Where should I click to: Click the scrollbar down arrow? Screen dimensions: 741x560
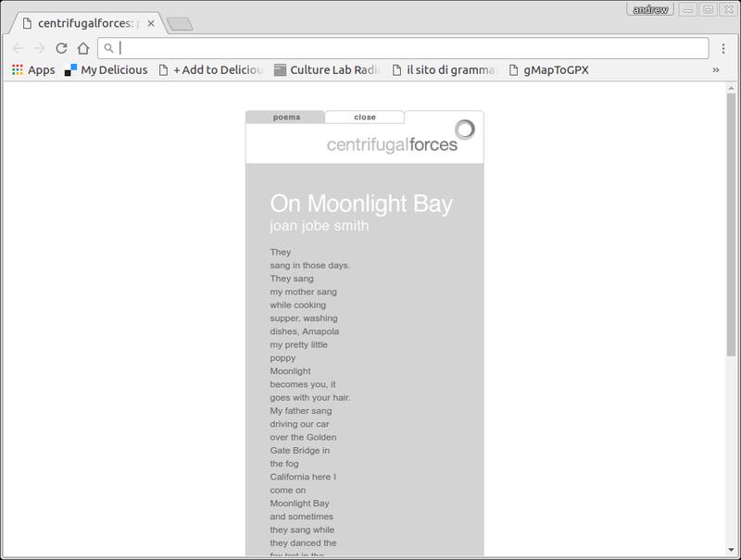pyautogui.click(x=731, y=551)
